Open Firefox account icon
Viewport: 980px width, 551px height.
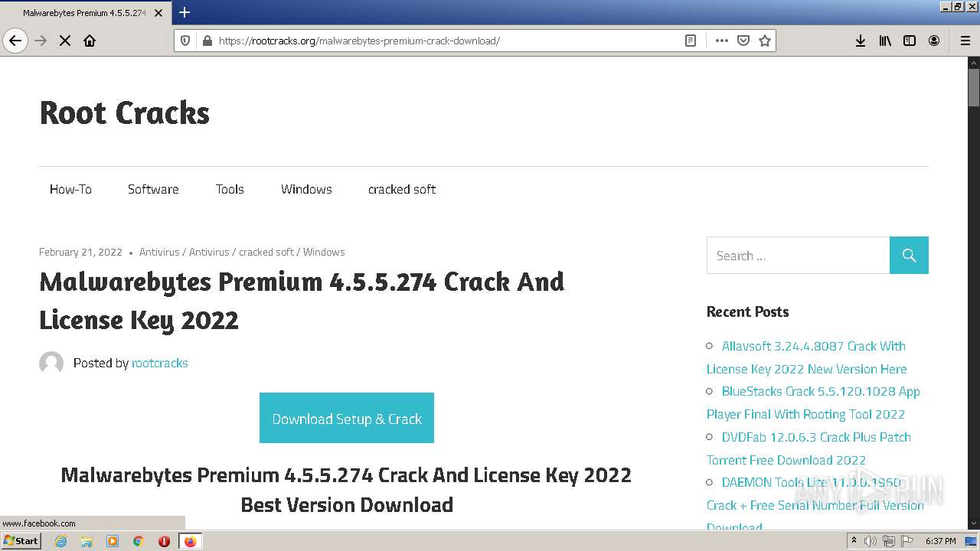click(x=934, y=41)
